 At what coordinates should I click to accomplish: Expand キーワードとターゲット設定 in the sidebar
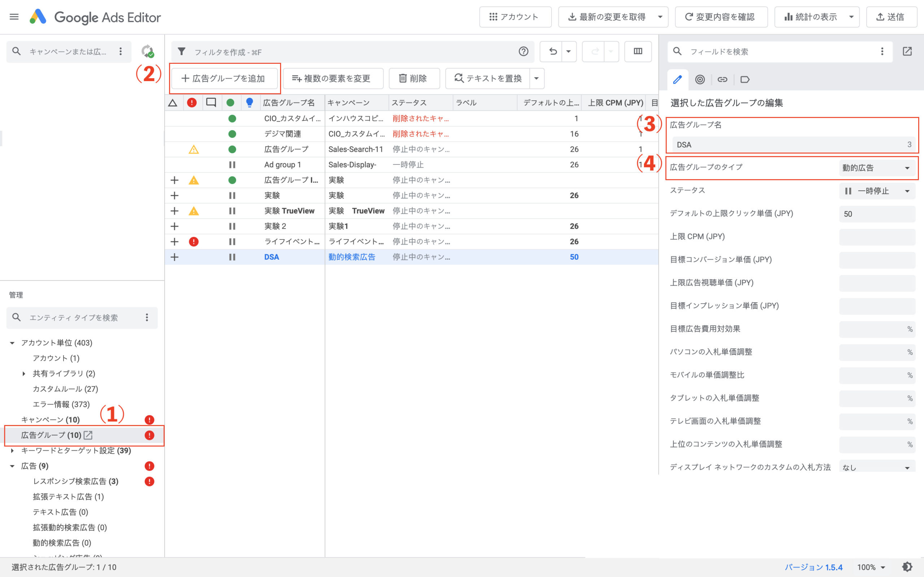coord(13,451)
